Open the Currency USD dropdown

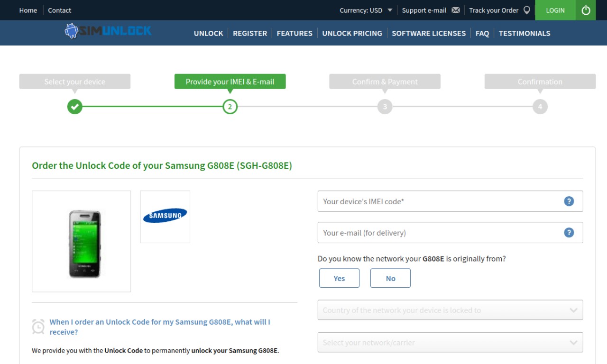[366, 10]
